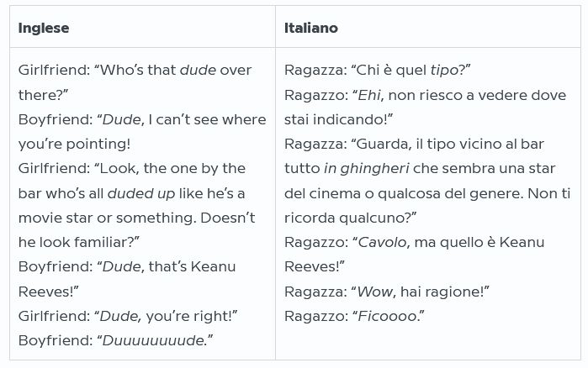Click the italic word "Cavolo"
This screenshot has width=588, height=368.
coord(384,242)
